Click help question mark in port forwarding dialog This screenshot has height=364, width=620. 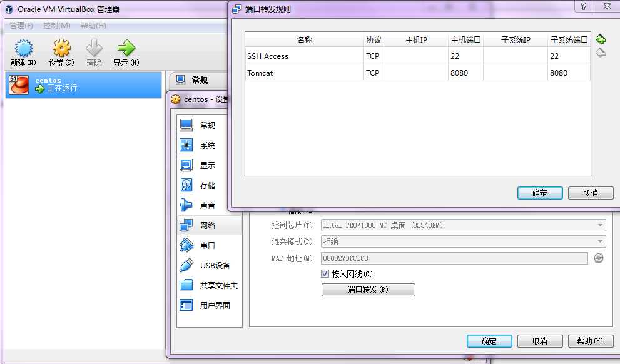584,6
